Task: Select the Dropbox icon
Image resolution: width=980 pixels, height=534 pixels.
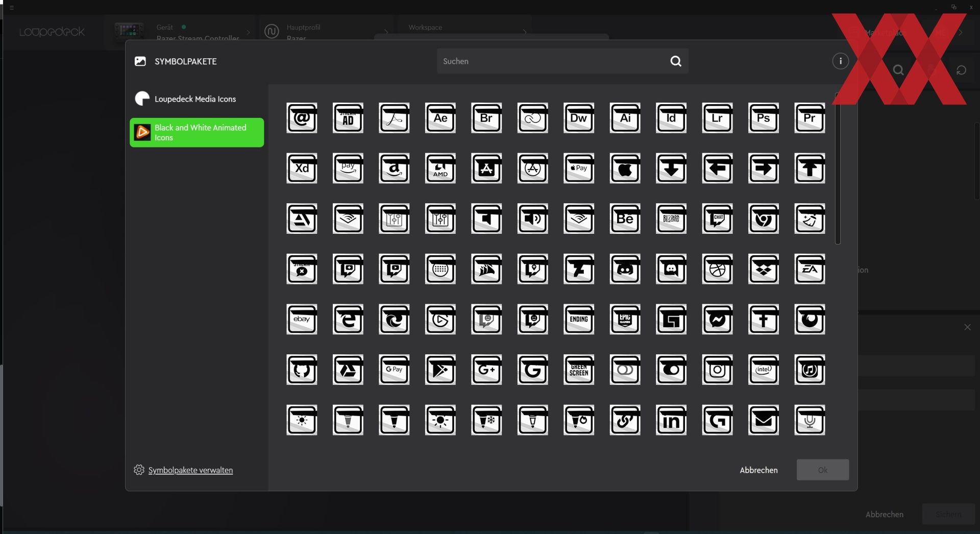Action: 764,269
